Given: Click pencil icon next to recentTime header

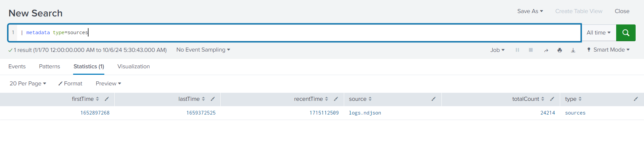Looking at the screenshot, I should click(336, 99).
